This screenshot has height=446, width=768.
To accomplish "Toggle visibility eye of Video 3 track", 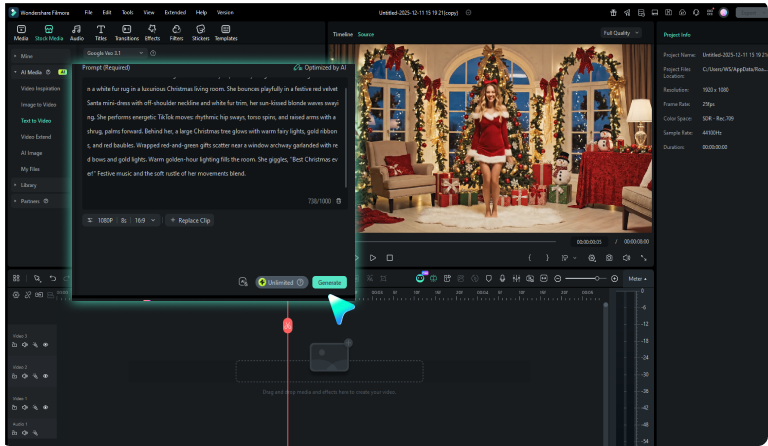I will [46, 345].
